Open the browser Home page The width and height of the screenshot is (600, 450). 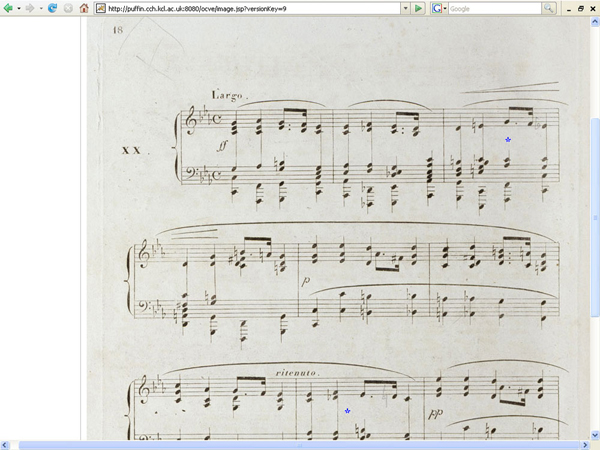coord(83,8)
